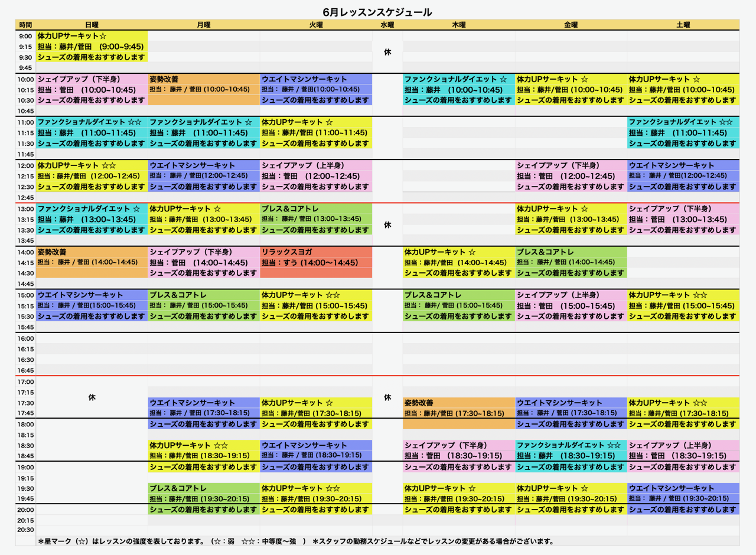Select Thursday 15:00 ブレス＆コアトレ cell
756x555 pixels.
[x=459, y=295]
